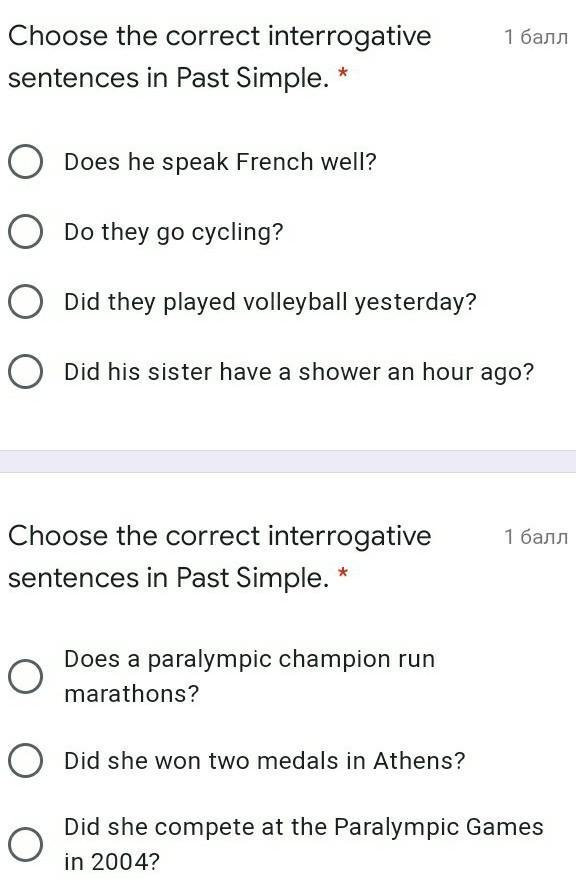Pick radio for 'Did his sister have a shower'

pyautogui.click(x=25, y=372)
